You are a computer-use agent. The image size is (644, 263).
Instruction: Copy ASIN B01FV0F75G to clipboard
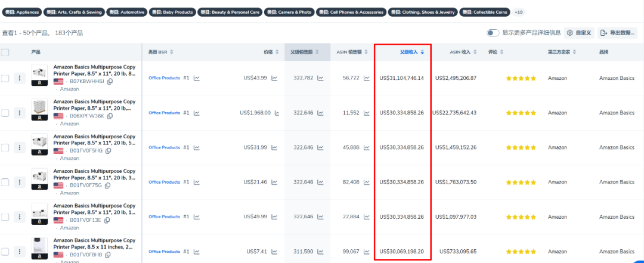point(107,185)
